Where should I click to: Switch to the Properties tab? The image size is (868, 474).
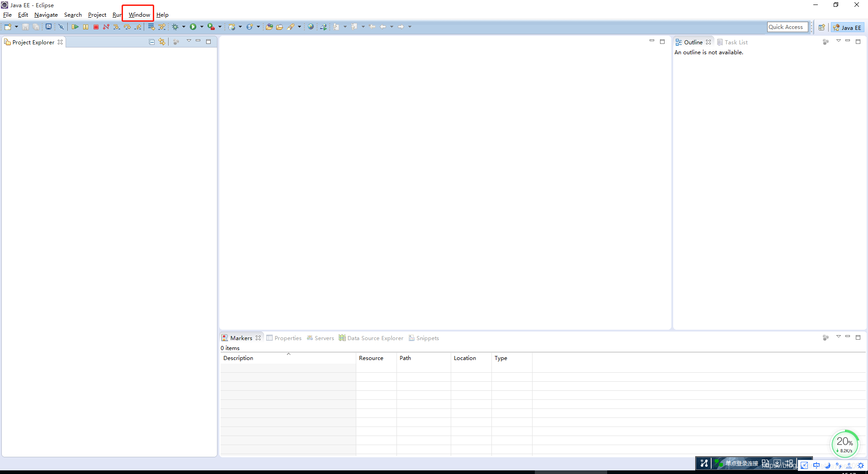pyautogui.click(x=284, y=338)
